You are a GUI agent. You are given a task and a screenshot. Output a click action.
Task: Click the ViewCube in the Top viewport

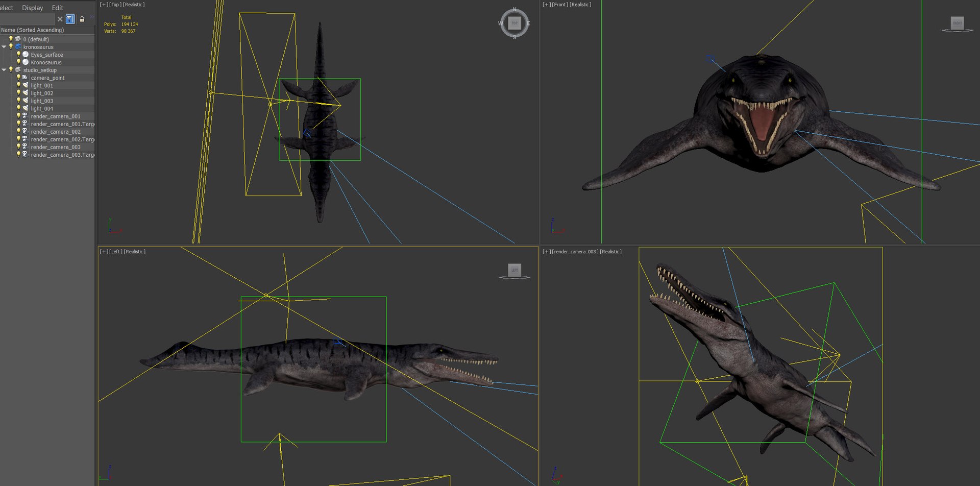point(514,23)
